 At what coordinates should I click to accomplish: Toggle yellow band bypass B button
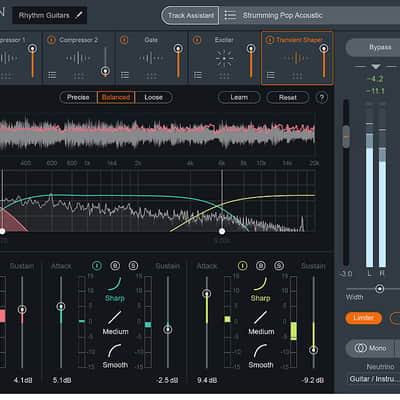(261, 266)
